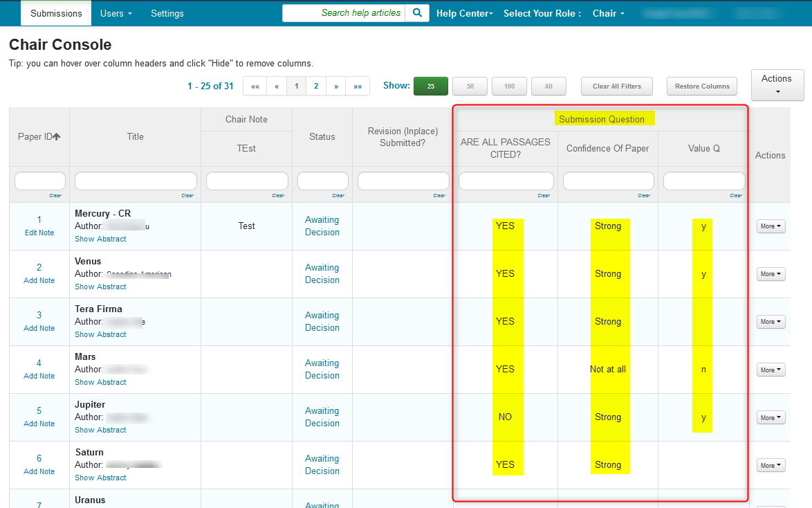Screen dimensions: 812x508
Task: Open More menu for Jupiter row
Action: click(771, 417)
